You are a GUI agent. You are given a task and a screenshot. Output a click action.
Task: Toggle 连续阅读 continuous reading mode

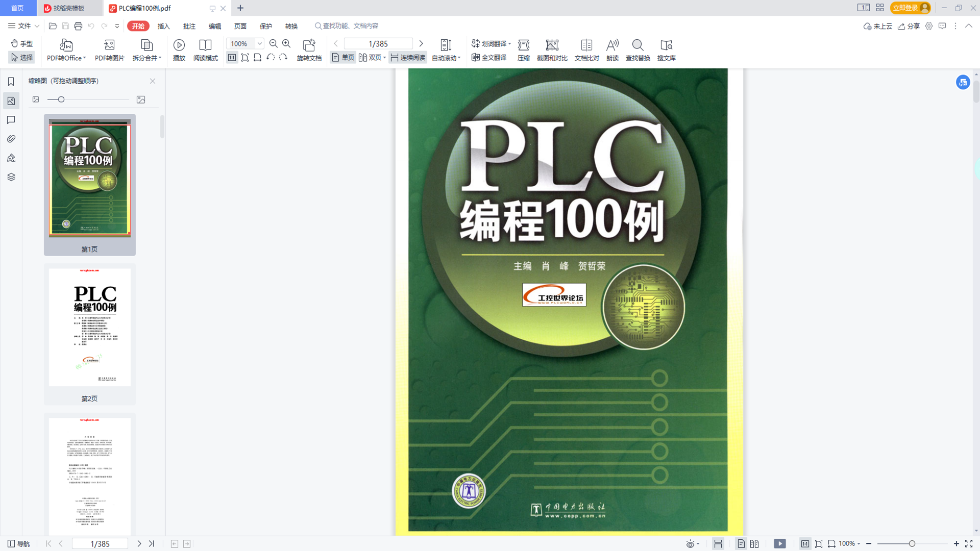point(408,58)
